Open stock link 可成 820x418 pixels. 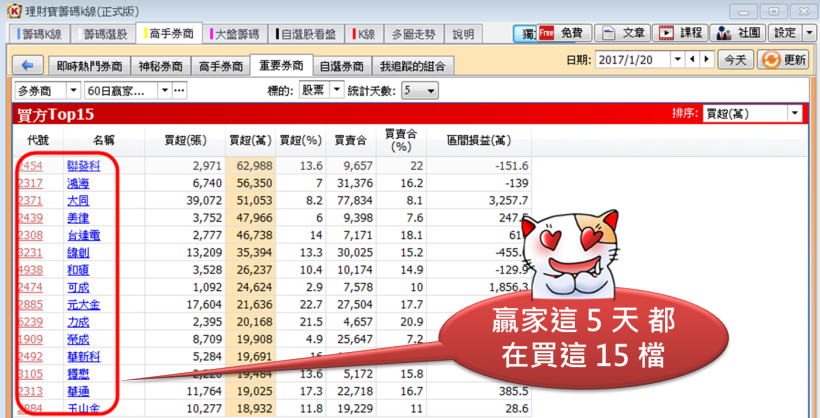tap(78, 287)
